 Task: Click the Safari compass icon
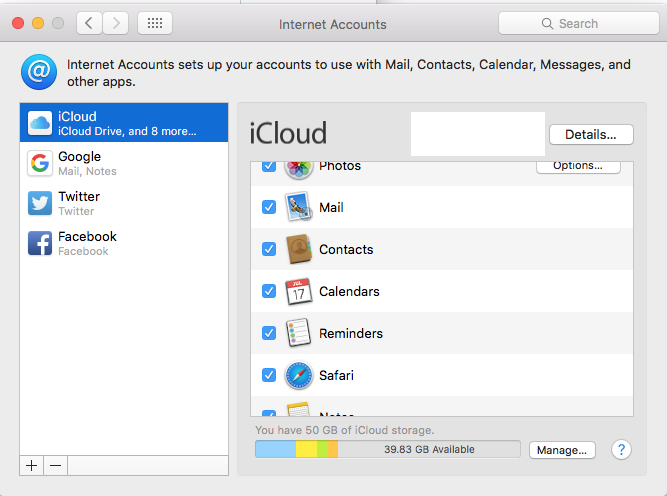point(299,375)
